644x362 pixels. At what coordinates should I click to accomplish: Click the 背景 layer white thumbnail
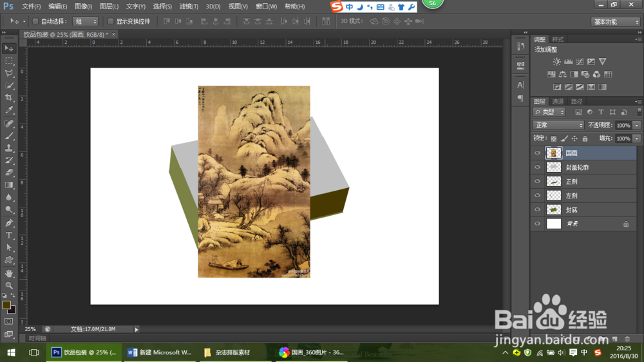[554, 224]
